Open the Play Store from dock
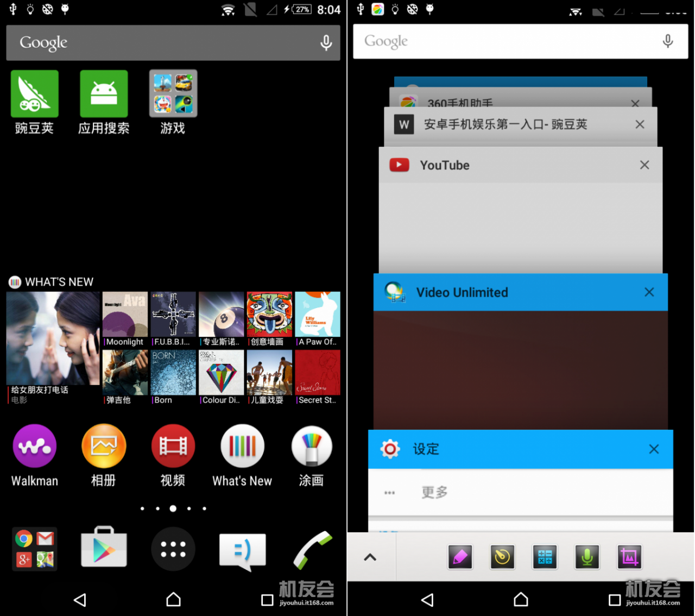695x616 pixels. 104,548
